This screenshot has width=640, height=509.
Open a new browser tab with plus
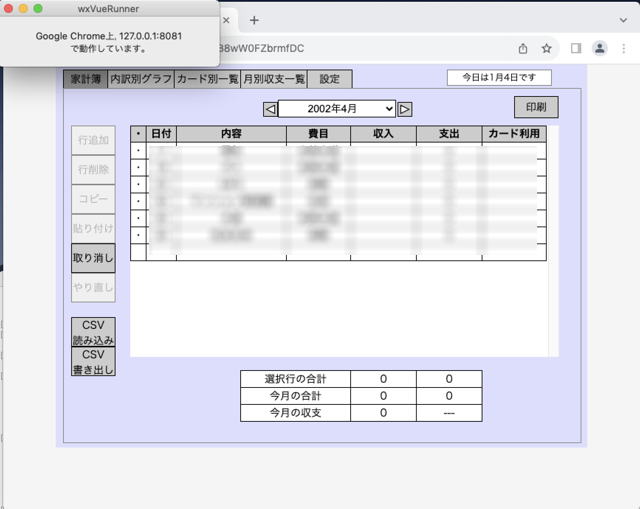(254, 20)
